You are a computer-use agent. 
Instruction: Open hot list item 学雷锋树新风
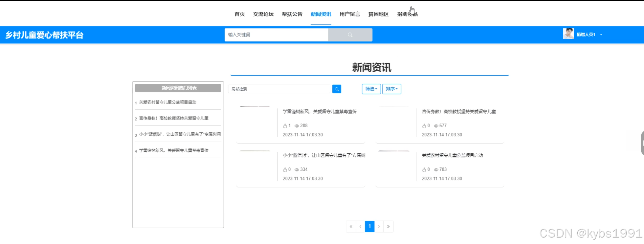tap(174, 151)
